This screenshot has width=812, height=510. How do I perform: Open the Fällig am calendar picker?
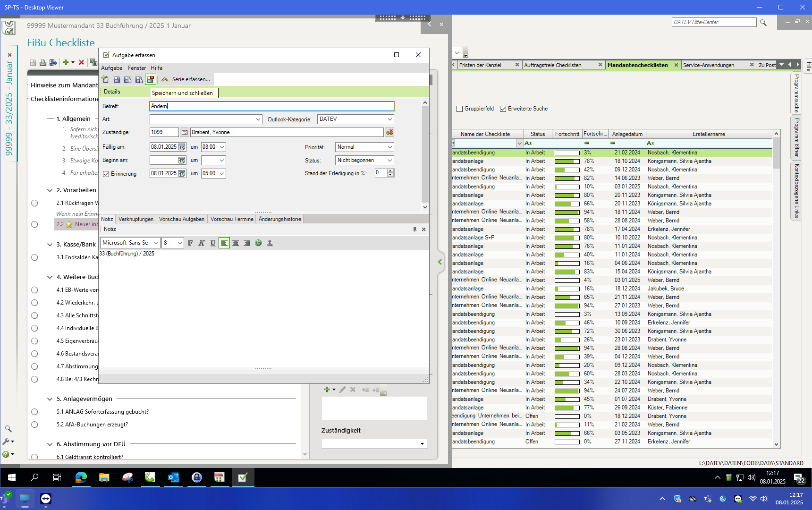[x=182, y=147]
